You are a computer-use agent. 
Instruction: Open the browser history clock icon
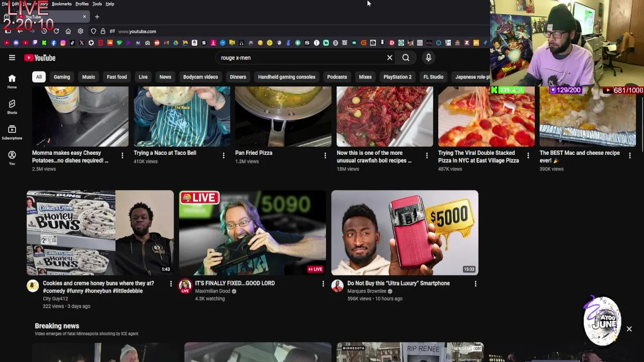pos(44,31)
